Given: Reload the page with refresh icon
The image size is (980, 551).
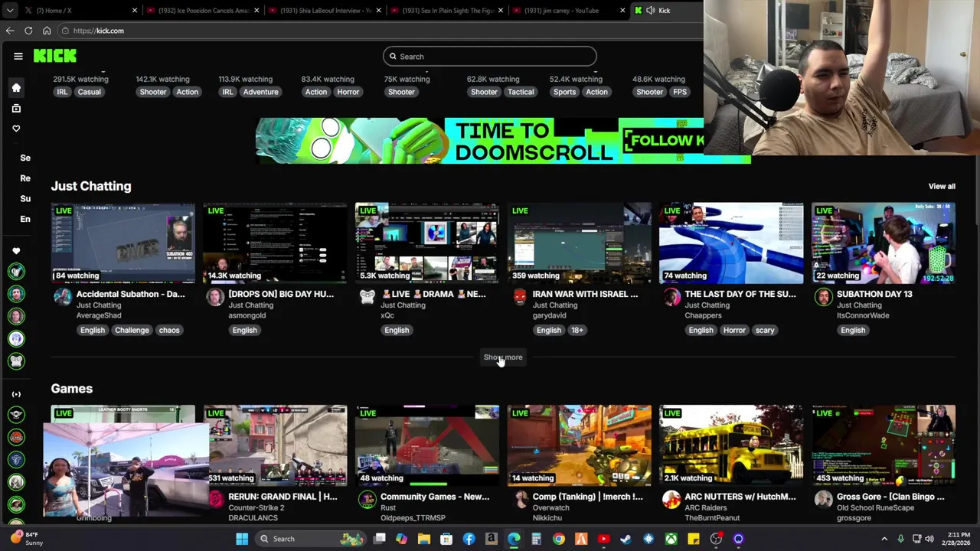Looking at the screenshot, I should pos(28,31).
